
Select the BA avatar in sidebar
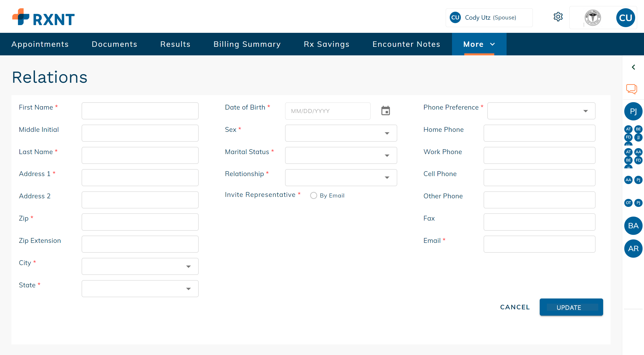click(633, 226)
